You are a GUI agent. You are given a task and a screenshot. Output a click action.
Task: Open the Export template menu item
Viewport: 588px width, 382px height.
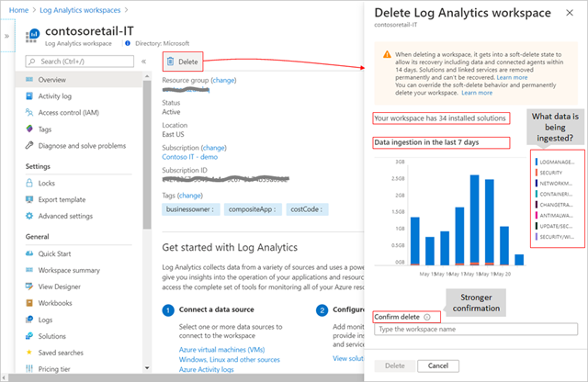click(79, 199)
